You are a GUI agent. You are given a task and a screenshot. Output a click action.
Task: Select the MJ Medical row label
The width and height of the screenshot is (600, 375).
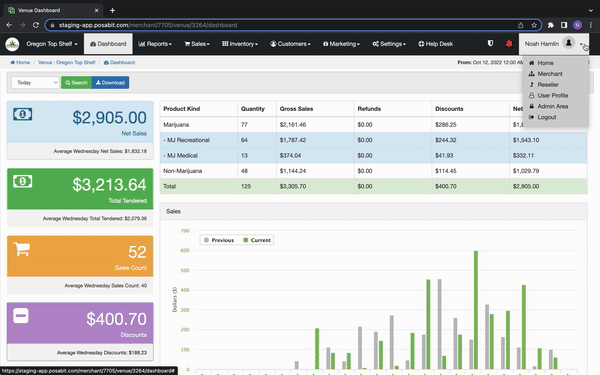[x=180, y=155]
